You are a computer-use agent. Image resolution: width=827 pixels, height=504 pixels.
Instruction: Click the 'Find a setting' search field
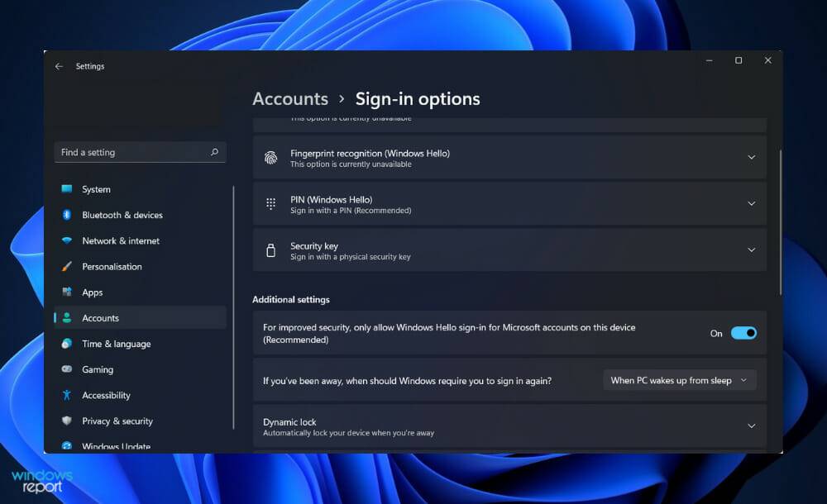pyautogui.click(x=140, y=152)
